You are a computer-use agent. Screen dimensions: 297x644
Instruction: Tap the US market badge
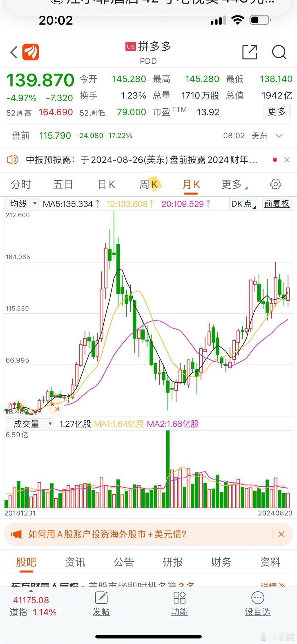click(x=131, y=46)
